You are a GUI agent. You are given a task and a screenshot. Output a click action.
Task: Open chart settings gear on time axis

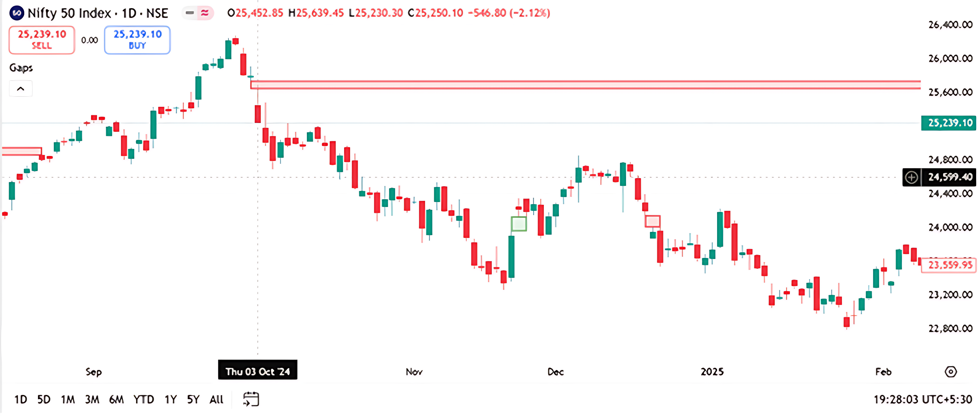pos(950,371)
